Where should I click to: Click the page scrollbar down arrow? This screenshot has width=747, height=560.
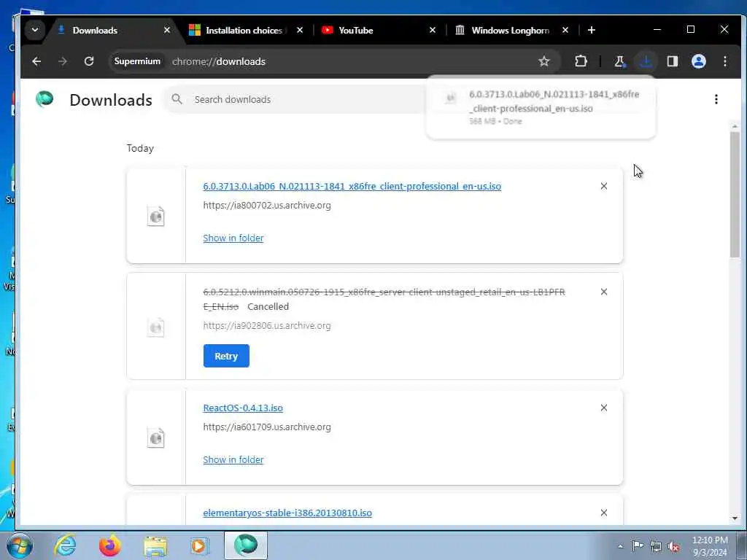(735, 518)
